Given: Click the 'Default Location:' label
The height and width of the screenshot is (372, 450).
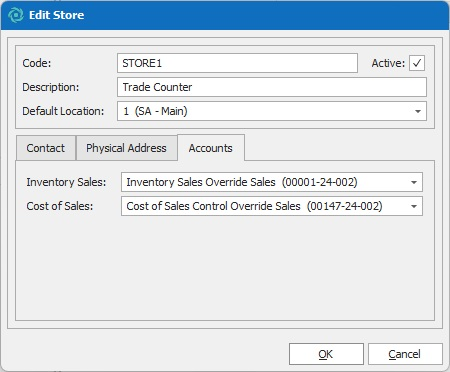Looking at the screenshot, I should coord(63,111).
